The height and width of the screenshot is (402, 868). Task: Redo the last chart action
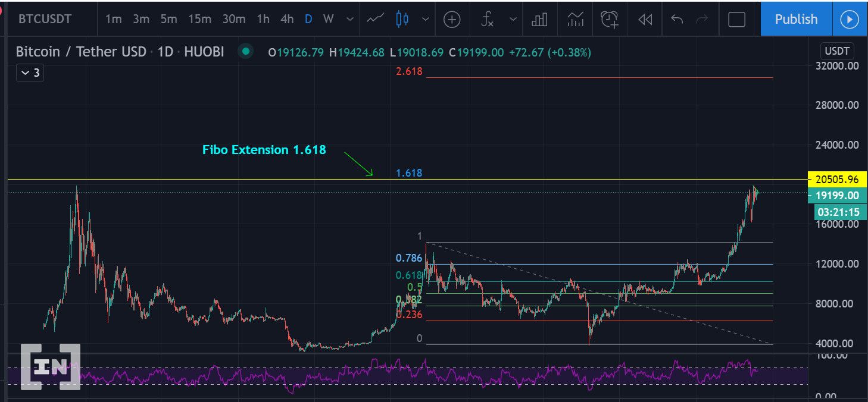tap(702, 20)
